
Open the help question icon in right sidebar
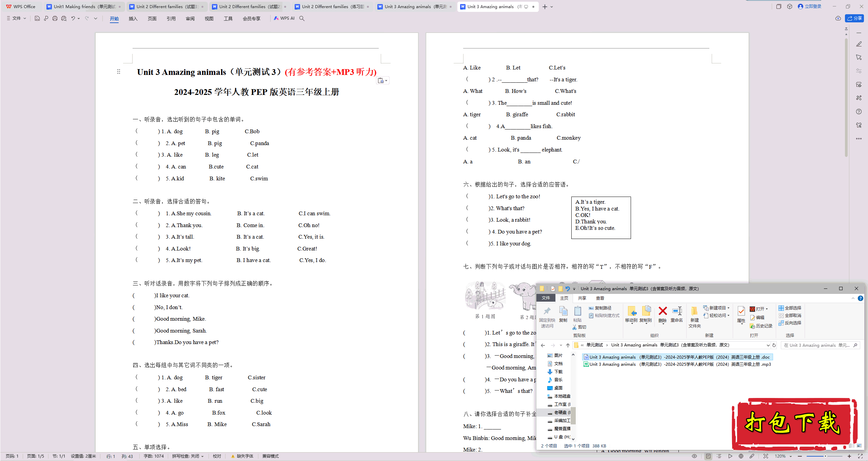859,112
